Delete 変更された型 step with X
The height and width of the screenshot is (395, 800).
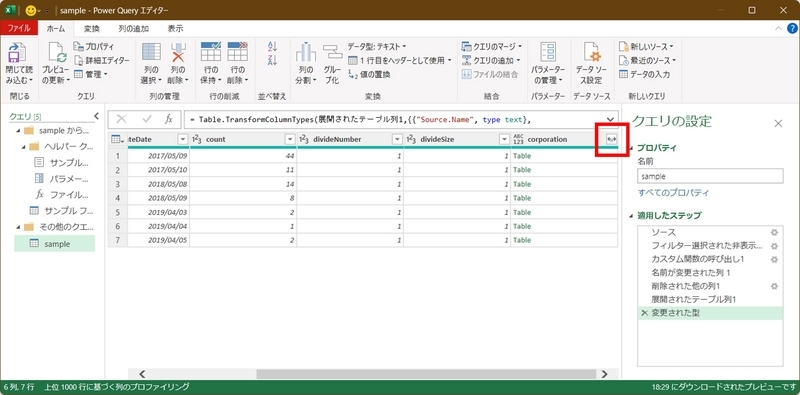coord(644,313)
